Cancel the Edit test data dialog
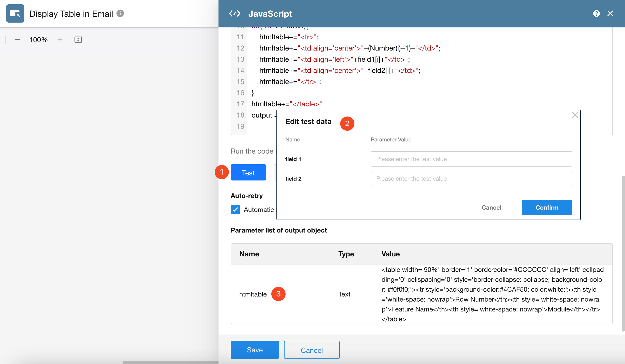 coord(491,207)
